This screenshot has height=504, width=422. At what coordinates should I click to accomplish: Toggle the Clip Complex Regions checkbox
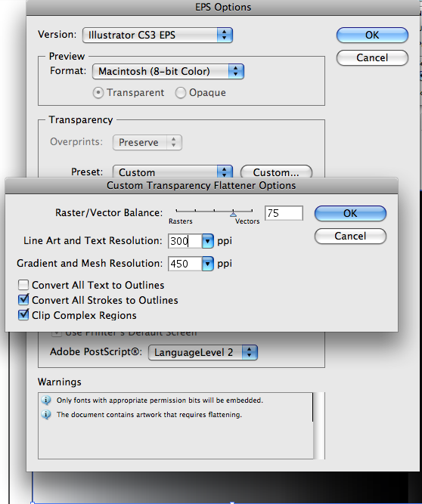(x=23, y=315)
